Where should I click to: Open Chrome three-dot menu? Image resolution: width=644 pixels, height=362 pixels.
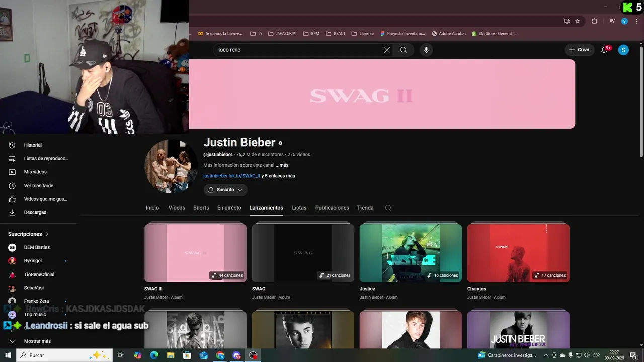click(636, 21)
